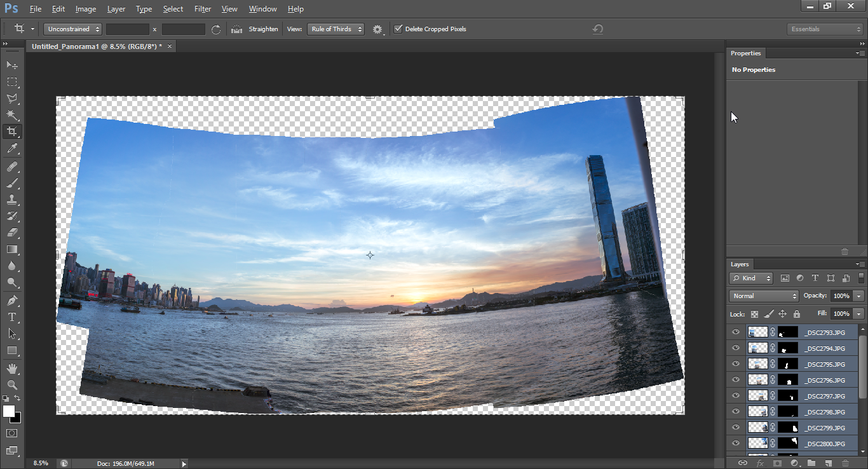868x469 pixels.
Task: Select the Horizontal Type tool
Action: (12, 316)
